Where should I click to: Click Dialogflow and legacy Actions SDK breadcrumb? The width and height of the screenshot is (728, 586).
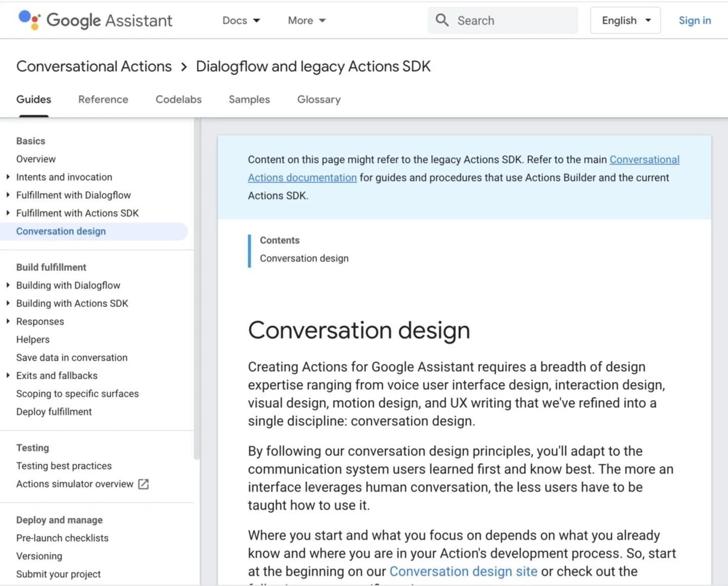pyautogui.click(x=313, y=67)
